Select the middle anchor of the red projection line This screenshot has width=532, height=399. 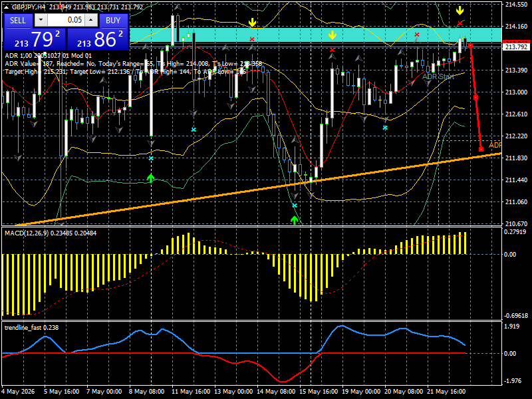tap(475, 97)
